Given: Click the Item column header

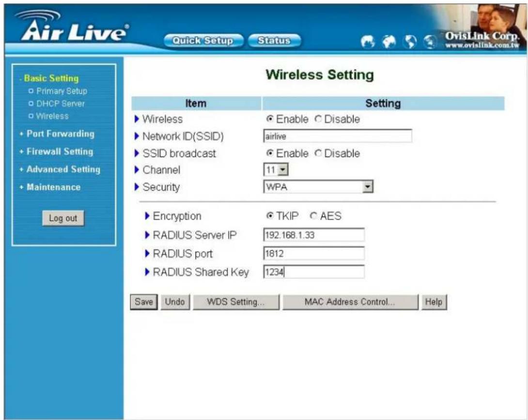Looking at the screenshot, I should 196,103.
